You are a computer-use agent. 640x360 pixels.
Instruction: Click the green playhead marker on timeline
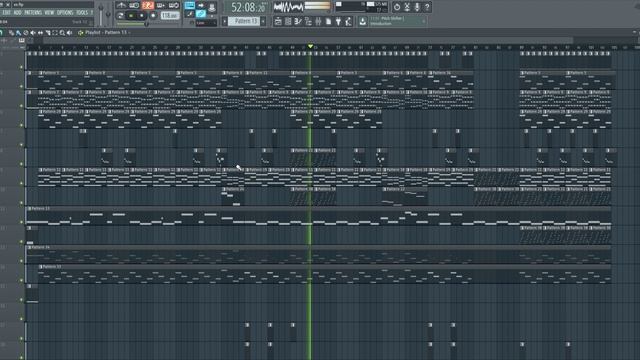[x=310, y=46]
